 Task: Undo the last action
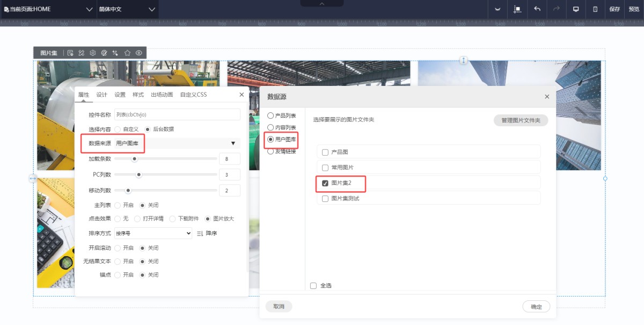(x=537, y=9)
